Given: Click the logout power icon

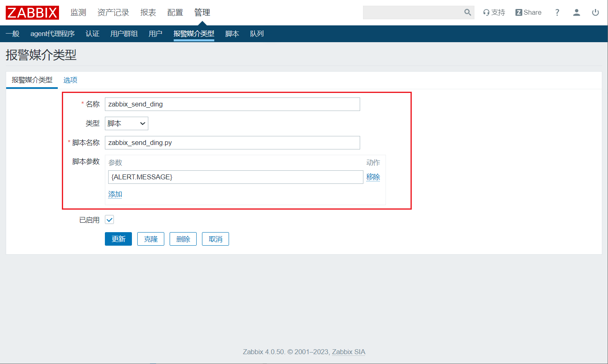Looking at the screenshot, I should coord(595,13).
